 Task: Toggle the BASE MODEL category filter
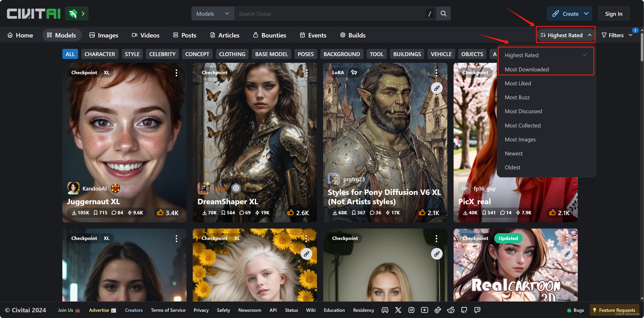(271, 54)
